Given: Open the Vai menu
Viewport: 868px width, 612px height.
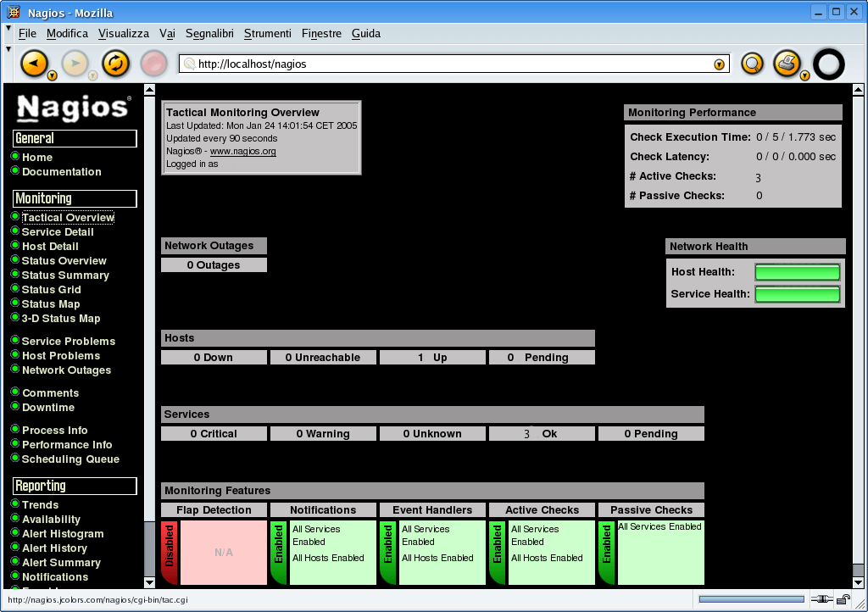Looking at the screenshot, I should (167, 34).
